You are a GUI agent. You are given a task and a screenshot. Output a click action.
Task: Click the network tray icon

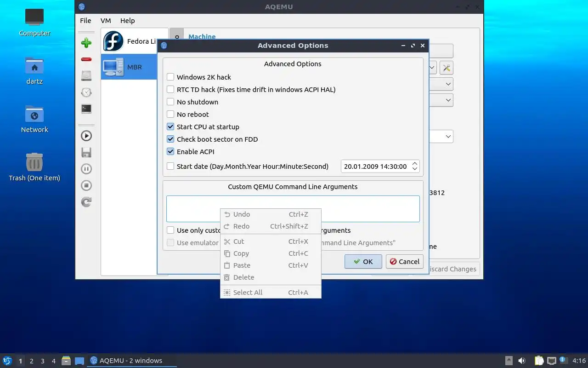click(551, 361)
